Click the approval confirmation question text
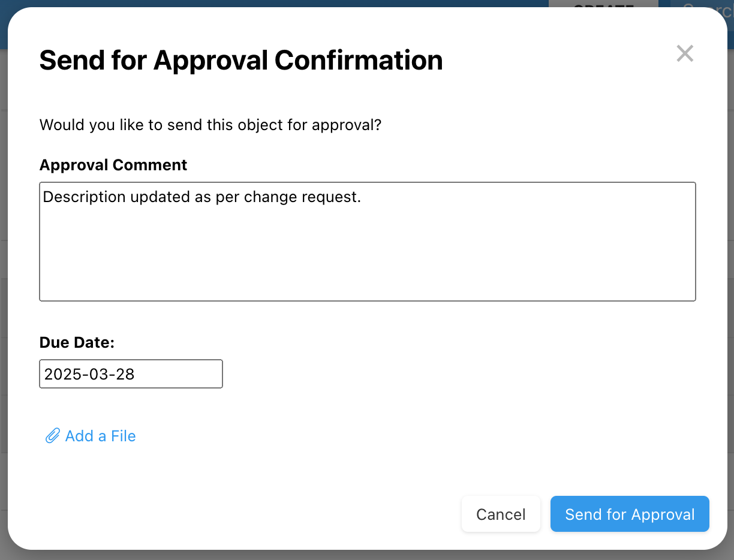734x560 pixels. [x=210, y=125]
